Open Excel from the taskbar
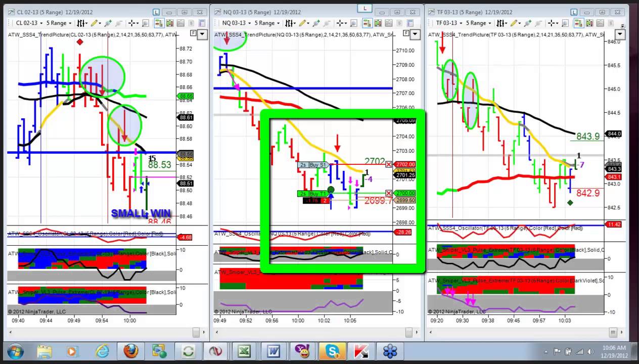The image size is (639, 364). 245,351
